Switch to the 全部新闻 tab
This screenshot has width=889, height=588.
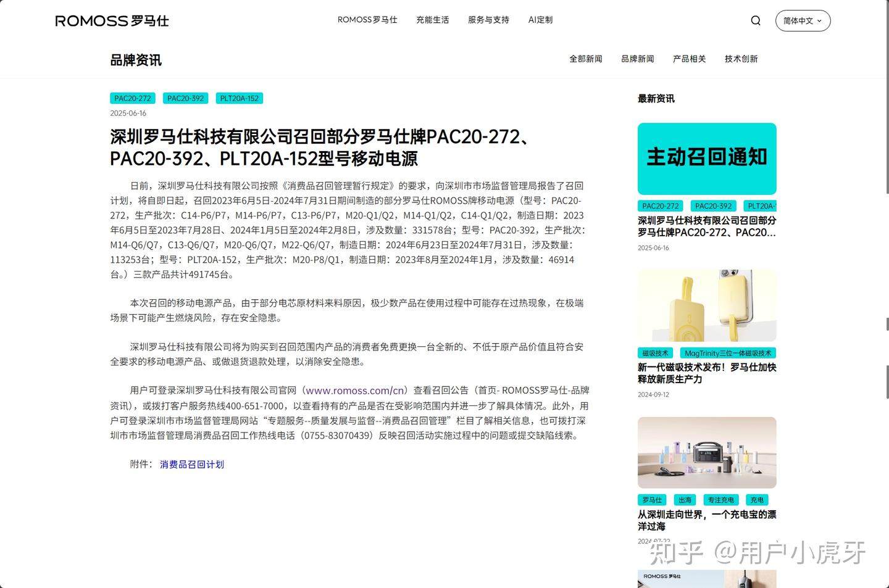(585, 59)
